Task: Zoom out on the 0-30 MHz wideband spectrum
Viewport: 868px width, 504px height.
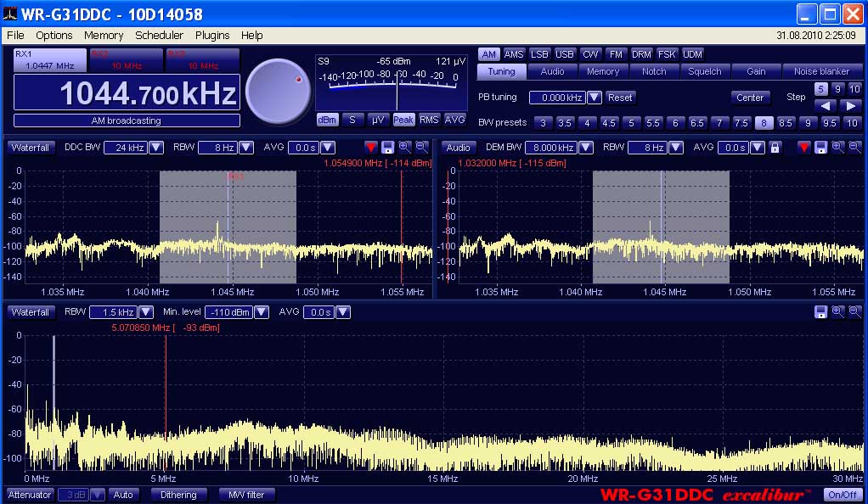Action: pos(855,312)
